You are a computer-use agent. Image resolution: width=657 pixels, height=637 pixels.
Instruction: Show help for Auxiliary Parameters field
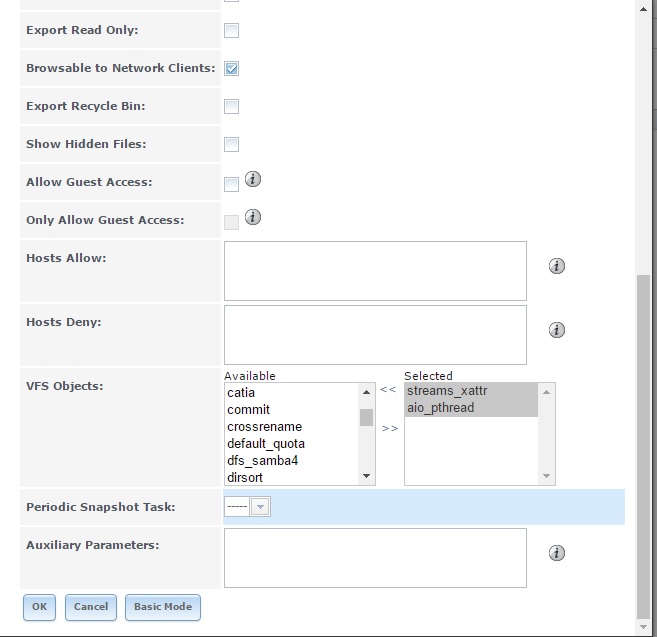[x=556, y=553]
